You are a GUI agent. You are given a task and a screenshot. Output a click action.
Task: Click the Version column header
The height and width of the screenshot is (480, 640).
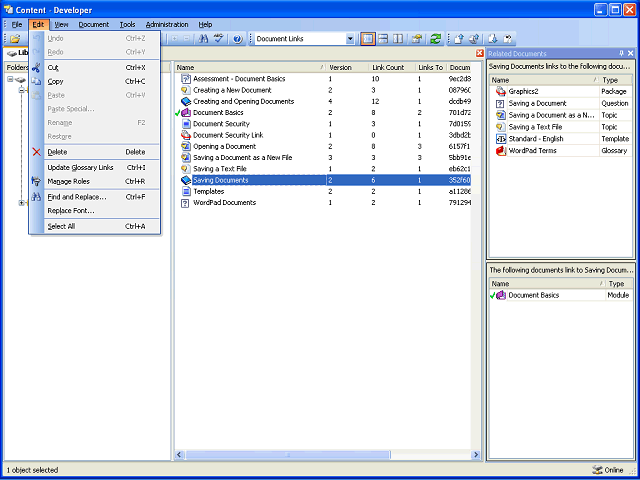pyautogui.click(x=348, y=67)
